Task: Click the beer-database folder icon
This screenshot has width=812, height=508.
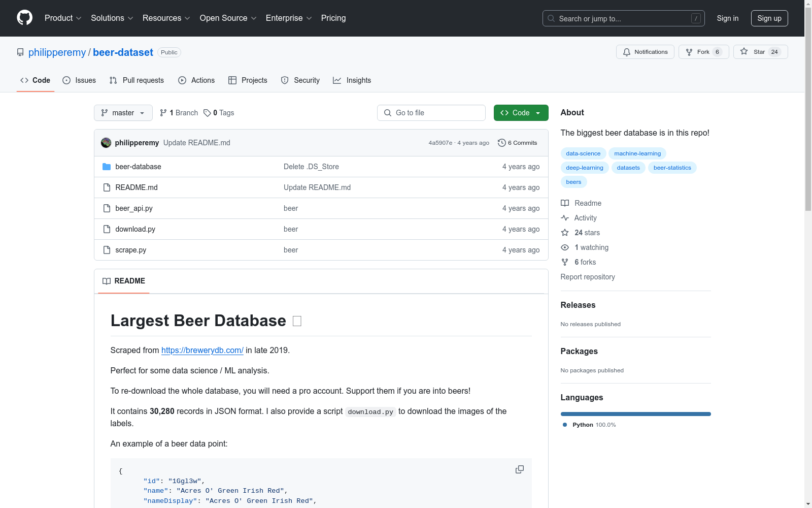Action: click(107, 167)
